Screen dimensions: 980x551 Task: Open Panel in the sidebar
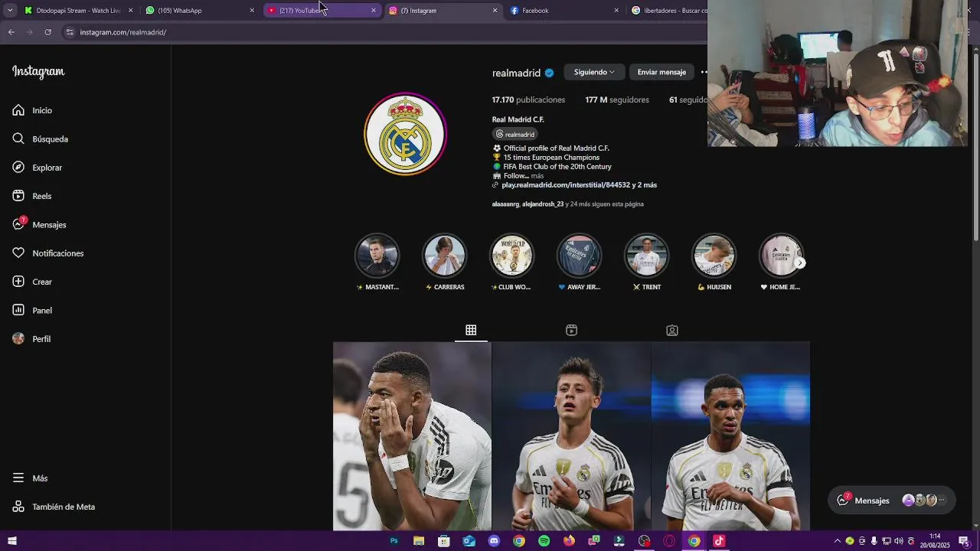click(x=32, y=310)
